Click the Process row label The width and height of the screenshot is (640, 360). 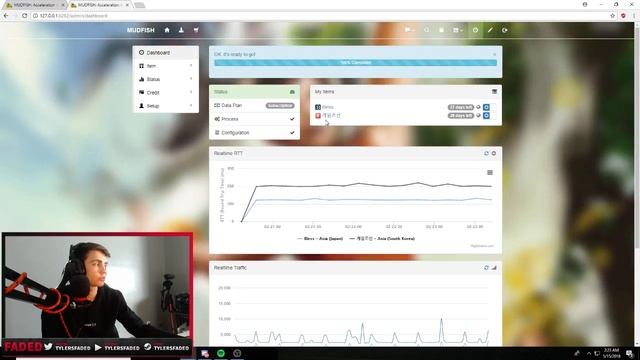pyautogui.click(x=229, y=119)
